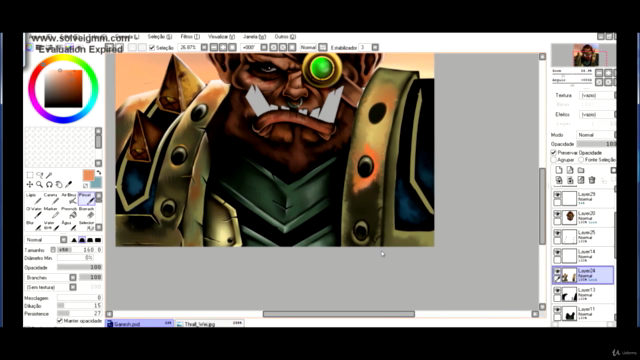Viewport: 640px width, 360px height.
Task: Open the Visualizar menu
Action: click(221, 37)
